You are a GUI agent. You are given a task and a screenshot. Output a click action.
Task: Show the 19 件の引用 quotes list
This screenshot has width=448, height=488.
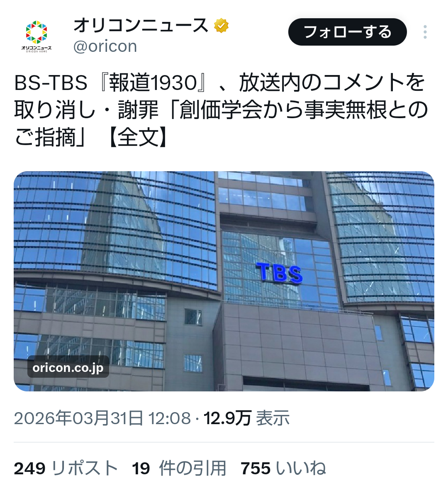click(179, 468)
